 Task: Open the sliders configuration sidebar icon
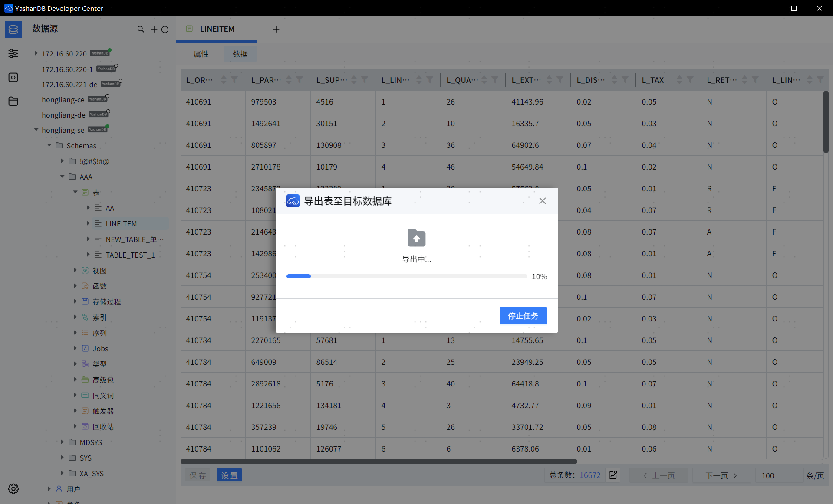pos(13,53)
